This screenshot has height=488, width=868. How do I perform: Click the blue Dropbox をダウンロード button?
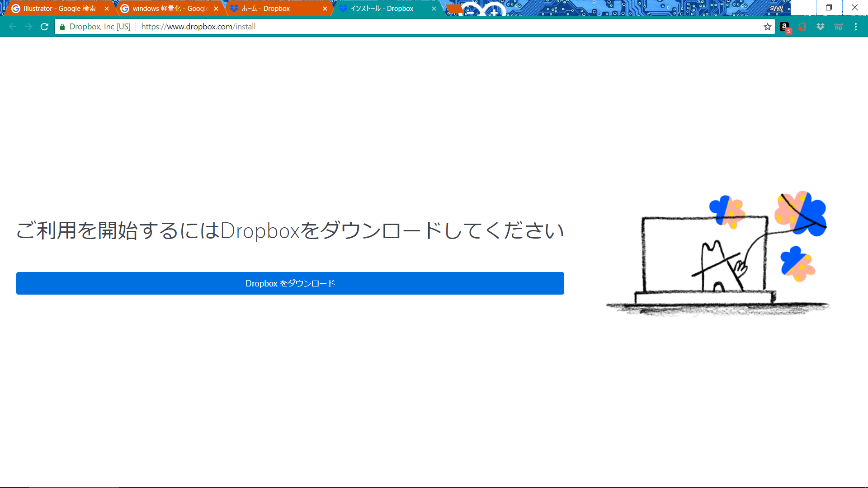point(290,283)
